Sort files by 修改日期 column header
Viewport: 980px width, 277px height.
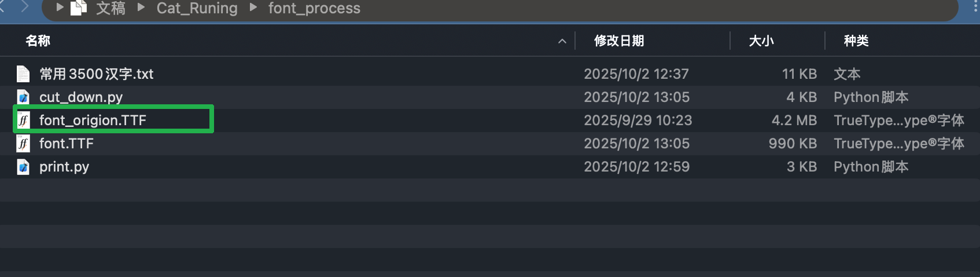(618, 41)
